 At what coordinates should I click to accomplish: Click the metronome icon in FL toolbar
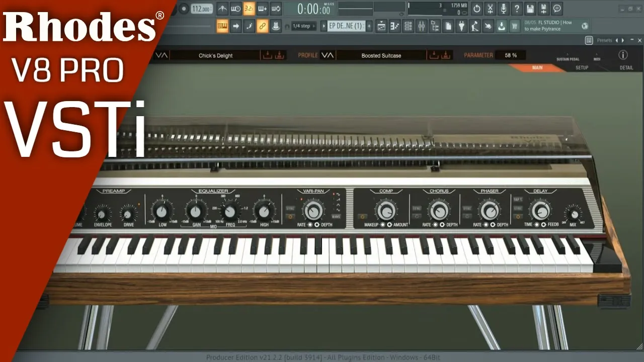point(222,9)
